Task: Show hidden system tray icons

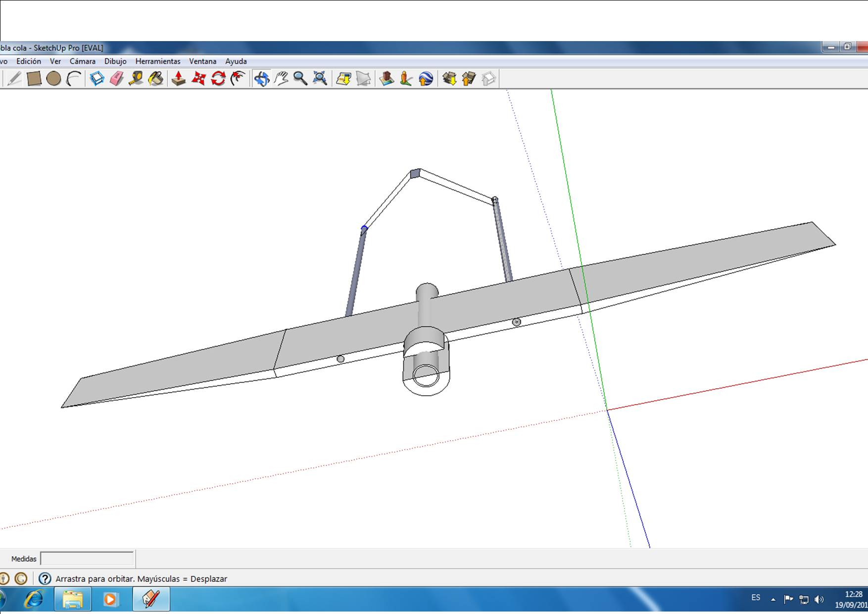Action: (773, 599)
